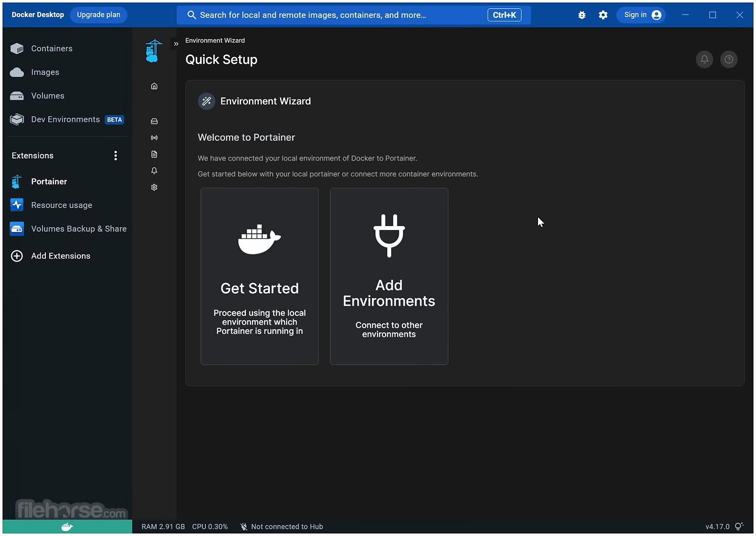
Task: Minimize the Docker Desktop window
Action: (685, 15)
